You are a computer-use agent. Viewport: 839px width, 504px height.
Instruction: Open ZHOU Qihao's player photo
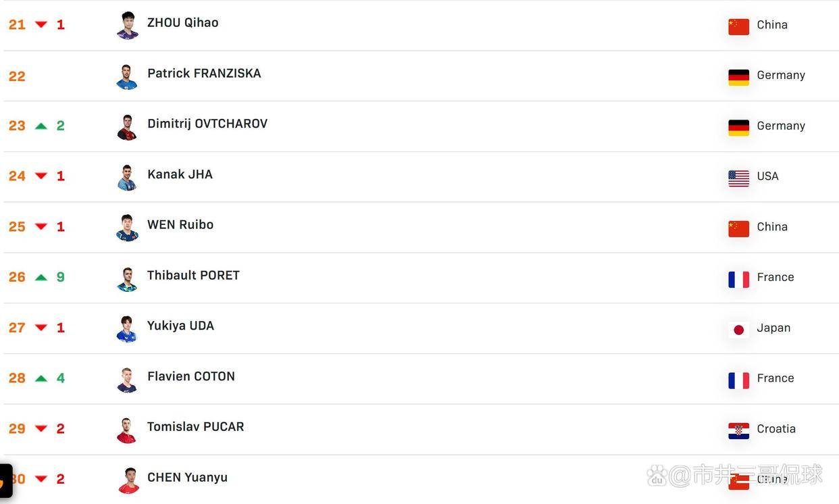pyautogui.click(x=127, y=26)
